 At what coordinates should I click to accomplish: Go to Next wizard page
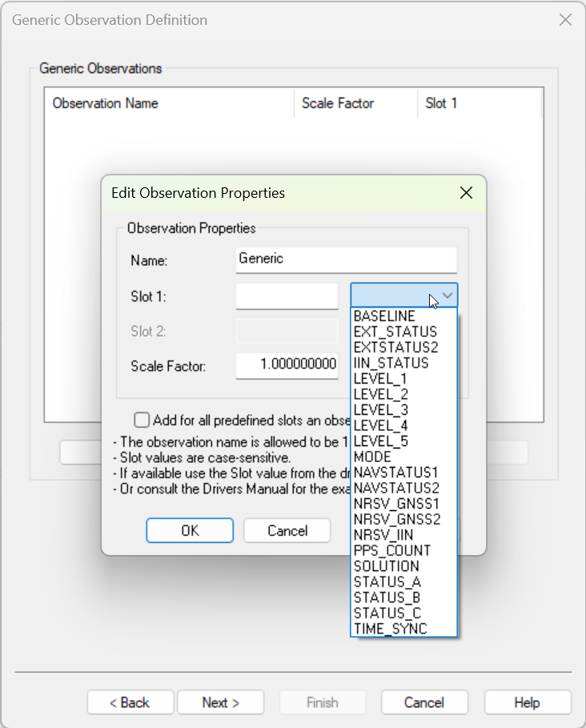point(221,702)
